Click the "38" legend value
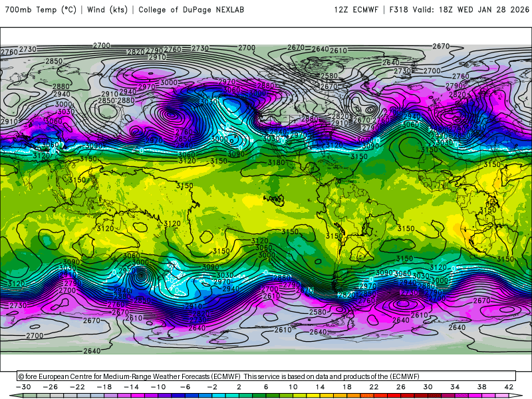 pyautogui.click(x=481, y=387)
